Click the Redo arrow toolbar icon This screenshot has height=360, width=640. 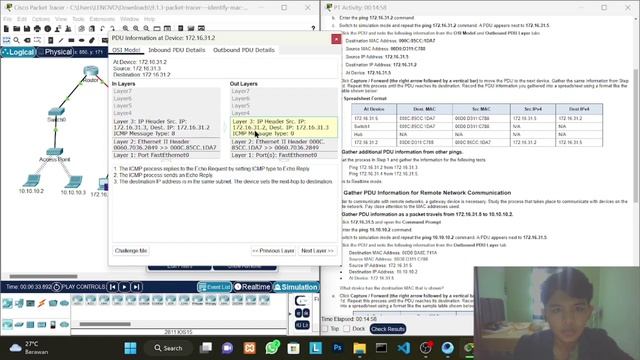[112, 29]
